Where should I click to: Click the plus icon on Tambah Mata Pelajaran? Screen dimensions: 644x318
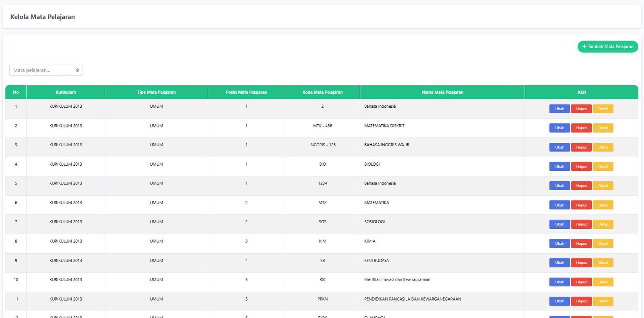(x=584, y=47)
